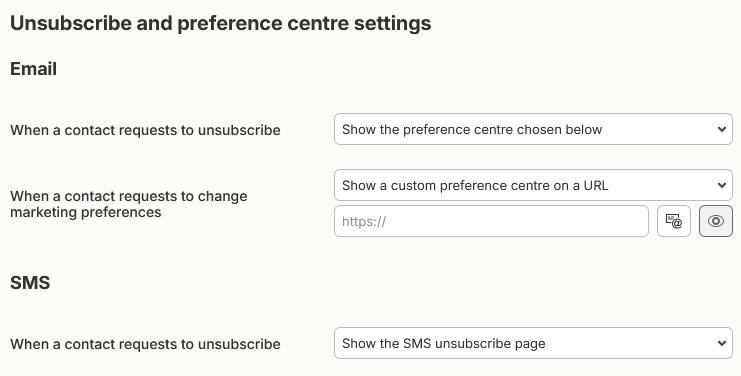The width and height of the screenshot is (741, 376).
Task: Click the 'change marketing preferences' label
Action: point(129,204)
